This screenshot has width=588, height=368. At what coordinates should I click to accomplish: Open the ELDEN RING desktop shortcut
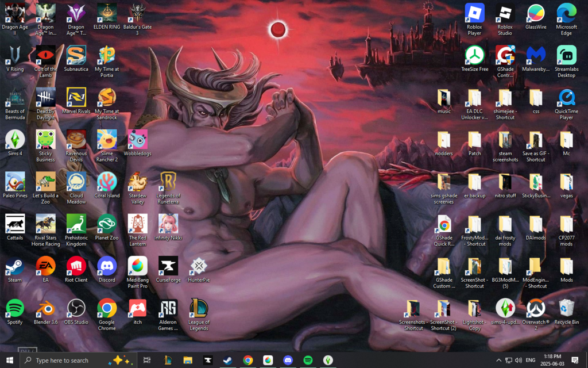pyautogui.click(x=107, y=17)
